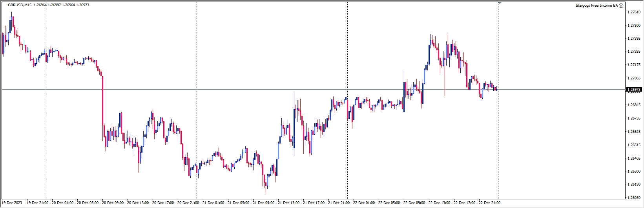Click the 20 Dec 13:00 time label
Viewport: 644px width, 208px height.
click(x=138, y=203)
